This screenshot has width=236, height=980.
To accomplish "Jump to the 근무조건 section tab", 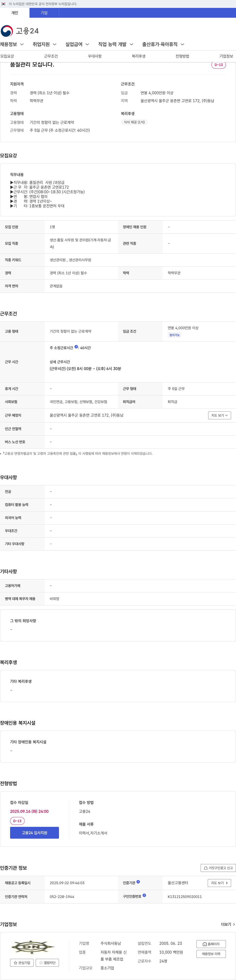I will 51,56.
